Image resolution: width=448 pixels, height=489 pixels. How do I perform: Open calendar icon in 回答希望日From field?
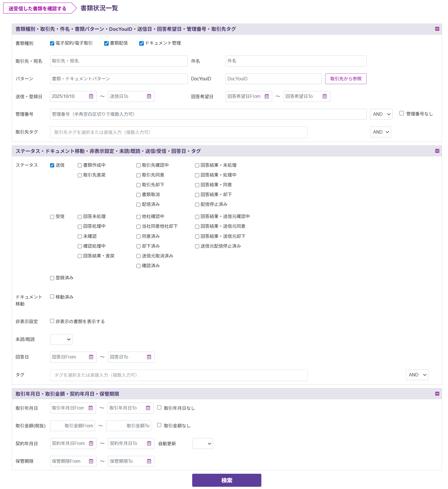coord(267,96)
